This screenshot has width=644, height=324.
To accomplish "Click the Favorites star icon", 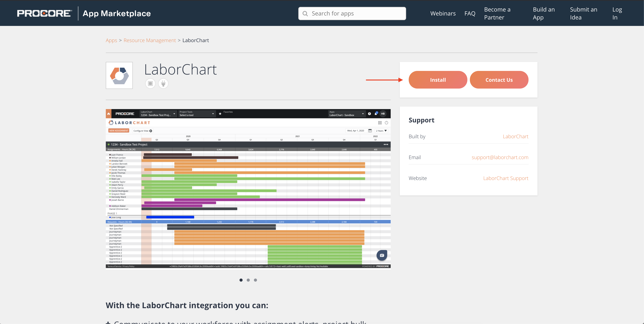I will [x=220, y=114].
